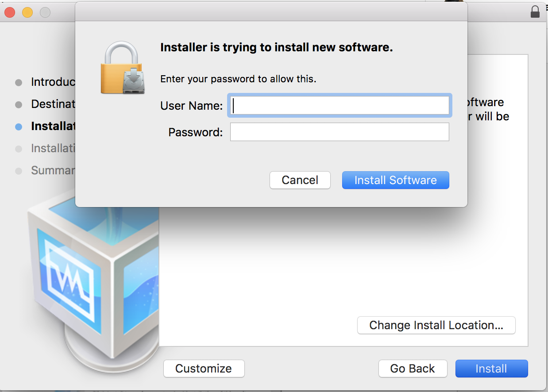The image size is (548, 392).
Task: Click the gold padlock authentication icon
Action: click(122, 66)
